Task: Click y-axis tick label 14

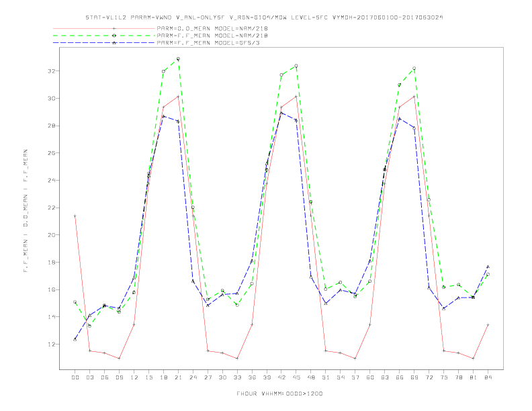Action: (52, 317)
